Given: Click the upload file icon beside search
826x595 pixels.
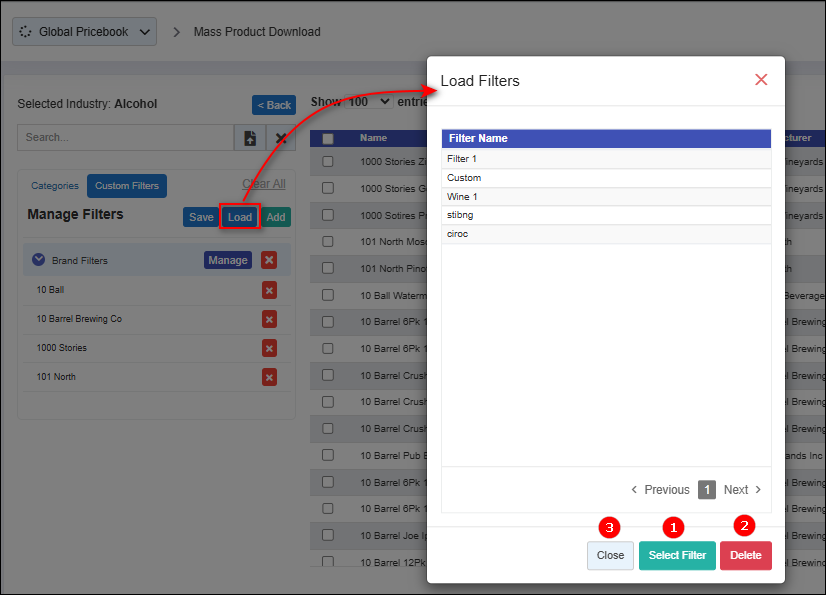Looking at the screenshot, I should 249,138.
